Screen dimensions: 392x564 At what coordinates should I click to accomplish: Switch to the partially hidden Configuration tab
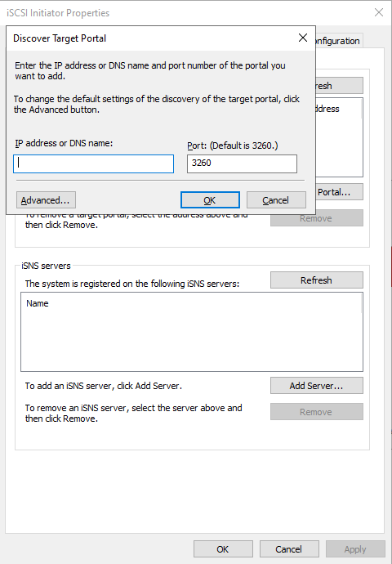339,41
